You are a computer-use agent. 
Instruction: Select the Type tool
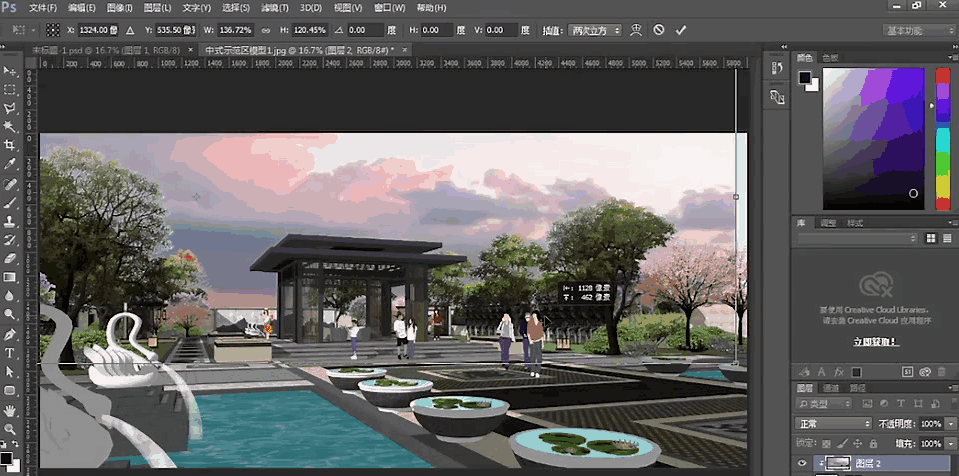click(x=10, y=353)
